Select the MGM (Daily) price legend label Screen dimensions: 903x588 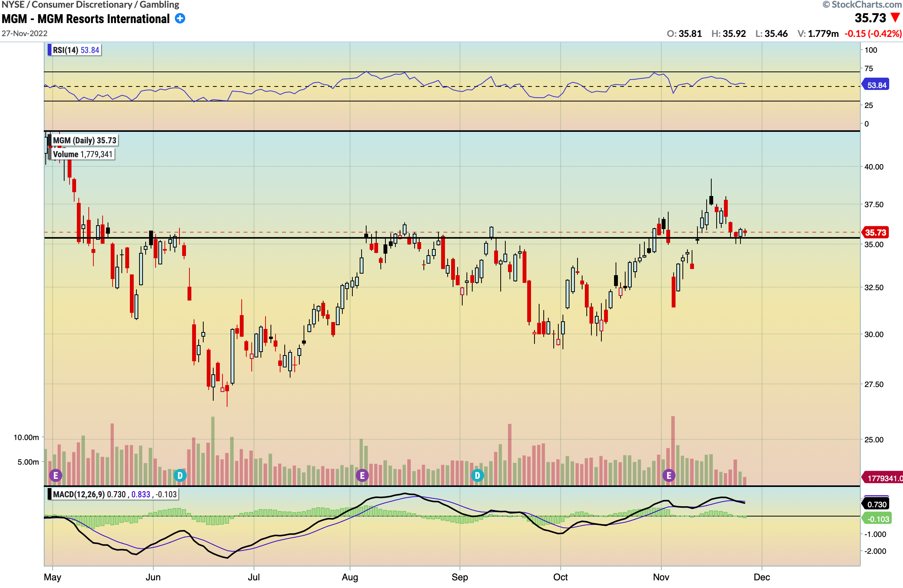coord(84,140)
